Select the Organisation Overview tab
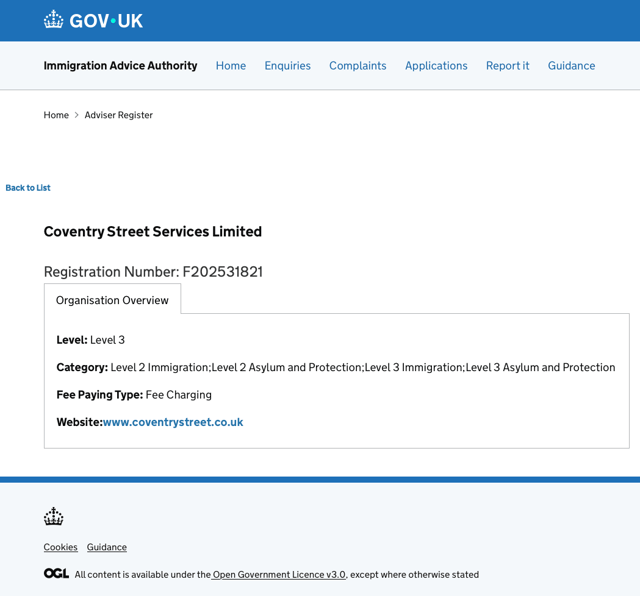 pyautogui.click(x=112, y=300)
